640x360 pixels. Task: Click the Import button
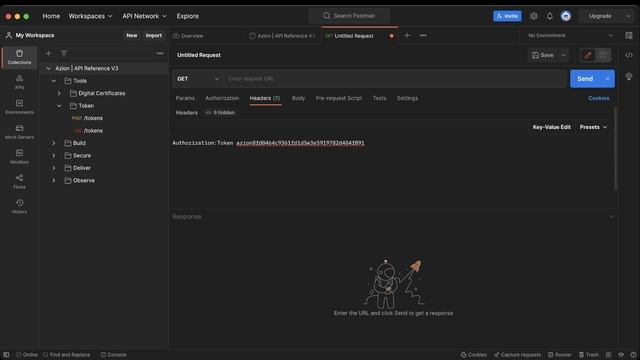(x=154, y=36)
